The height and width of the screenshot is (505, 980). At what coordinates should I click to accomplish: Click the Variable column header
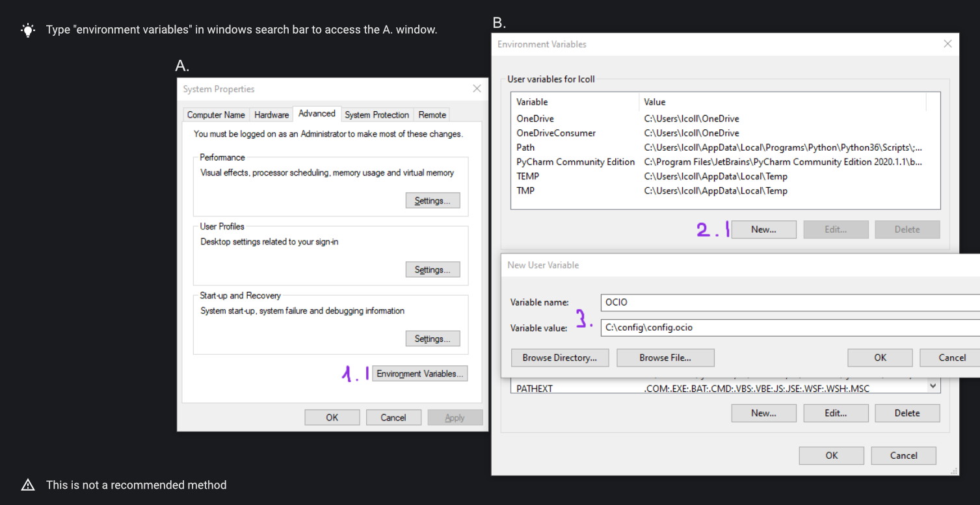tap(576, 101)
